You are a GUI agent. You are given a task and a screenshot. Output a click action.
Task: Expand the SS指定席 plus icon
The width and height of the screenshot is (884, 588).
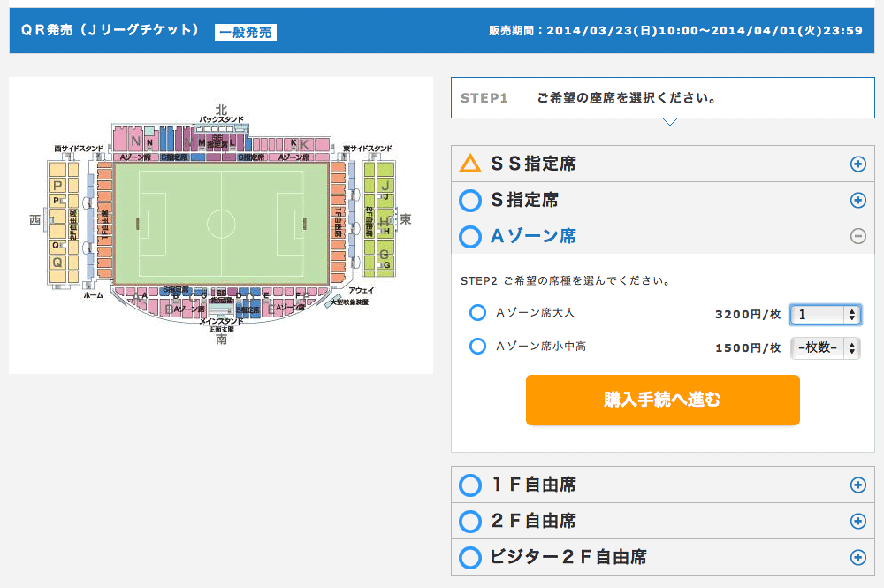(x=857, y=164)
